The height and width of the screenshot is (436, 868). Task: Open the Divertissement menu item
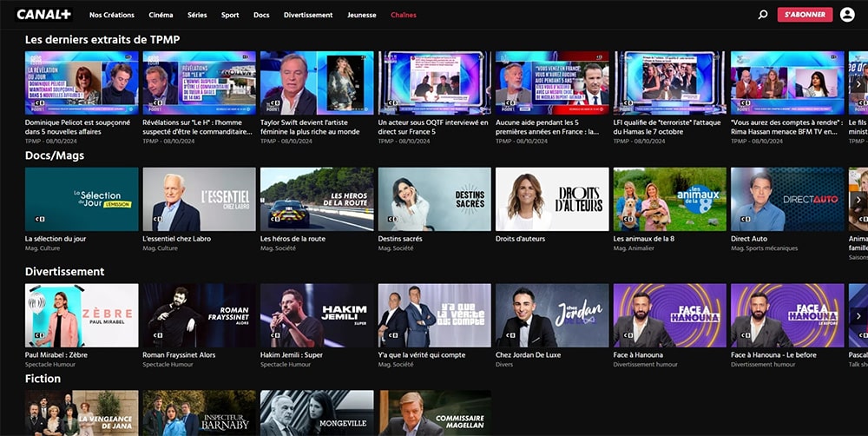pyautogui.click(x=308, y=15)
